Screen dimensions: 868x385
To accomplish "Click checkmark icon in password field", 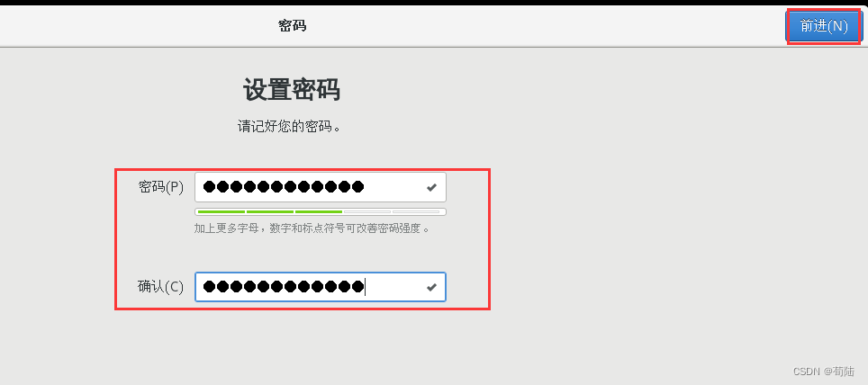I will click(x=432, y=187).
